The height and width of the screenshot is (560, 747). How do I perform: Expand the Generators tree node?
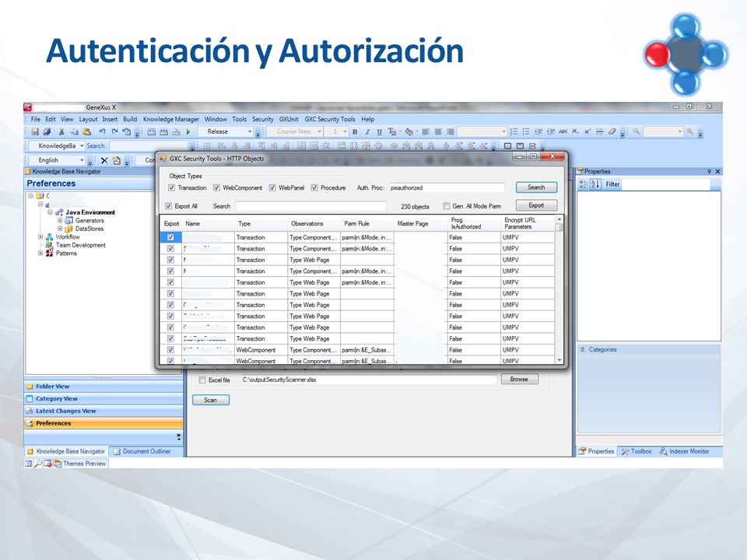click(x=60, y=220)
